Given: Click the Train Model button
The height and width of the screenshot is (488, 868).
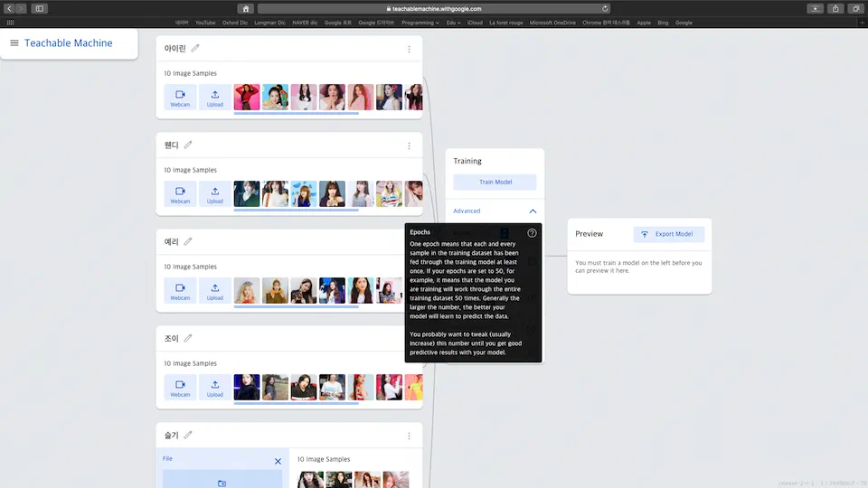Looking at the screenshot, I should tap(495, 182).
